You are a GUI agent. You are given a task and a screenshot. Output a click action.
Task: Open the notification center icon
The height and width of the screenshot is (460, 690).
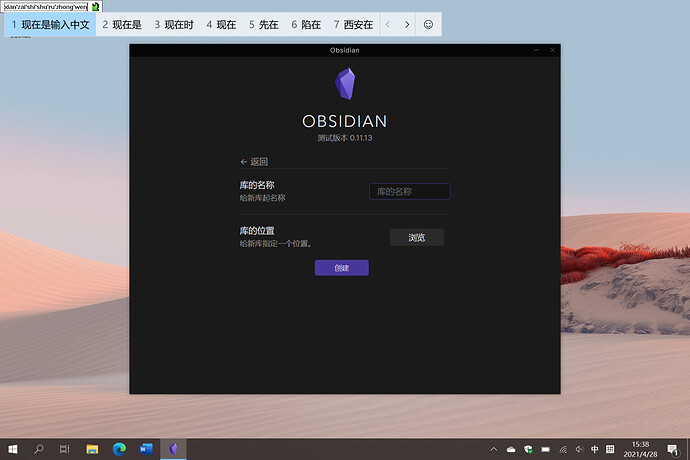point(672,449)
